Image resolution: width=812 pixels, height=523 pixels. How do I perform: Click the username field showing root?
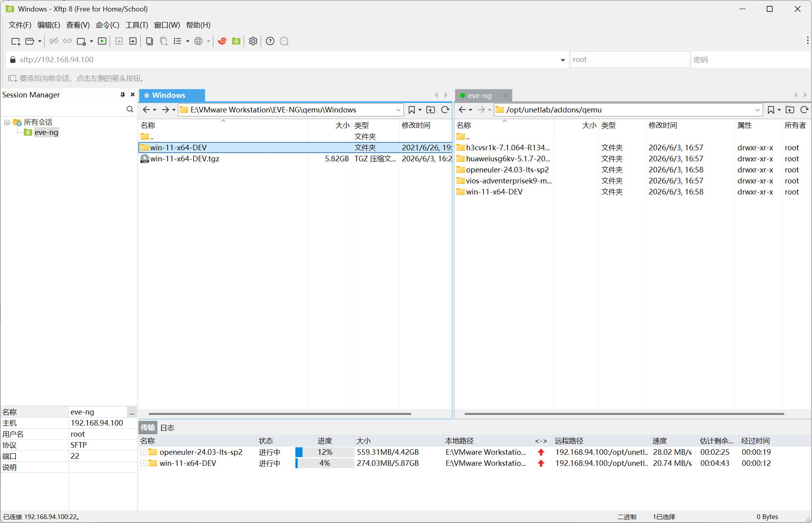coord(630,60)
